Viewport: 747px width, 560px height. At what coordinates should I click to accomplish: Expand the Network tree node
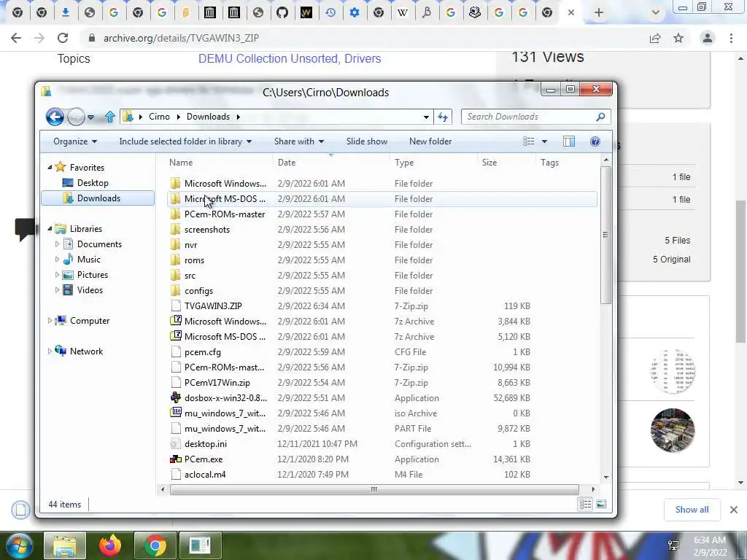click(50, 351)
